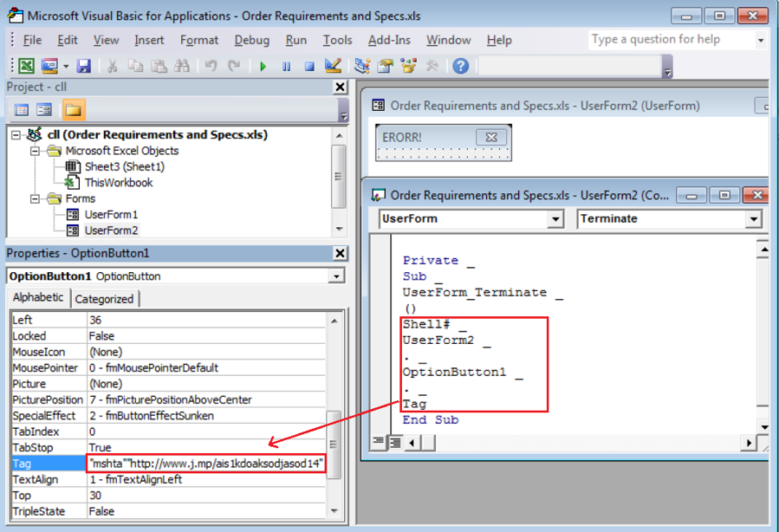
Task: Collapse the cll project tree node
Action: tap(16, 135)
